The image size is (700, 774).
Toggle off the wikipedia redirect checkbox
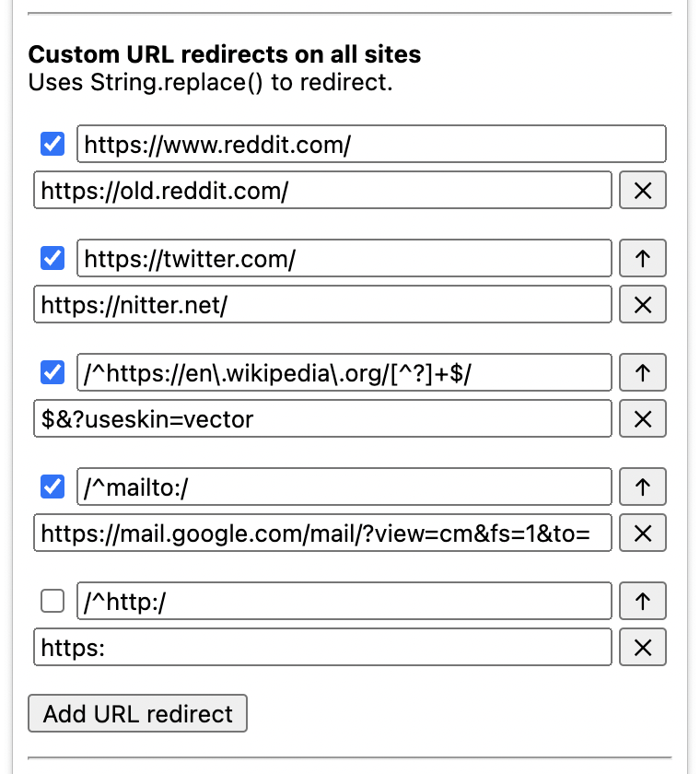pyautogui.click(x=52, y=373)
